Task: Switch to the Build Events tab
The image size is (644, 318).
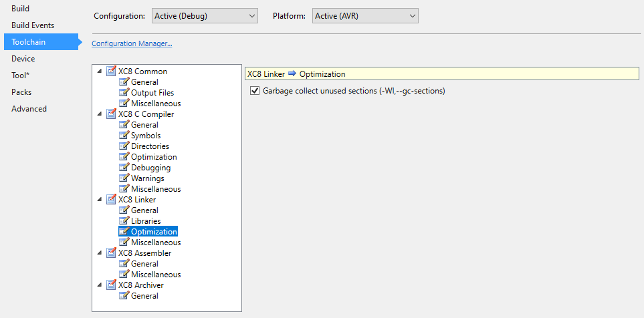Action: click(33, 25)
